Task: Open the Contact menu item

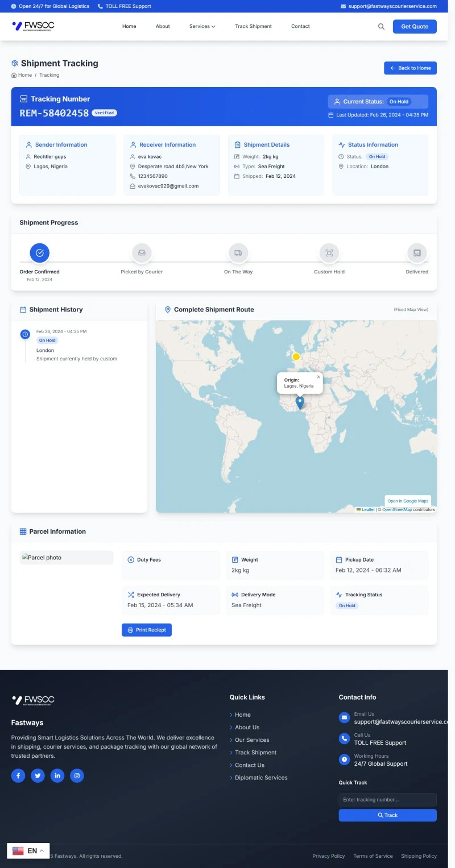Action: [300, 26]
